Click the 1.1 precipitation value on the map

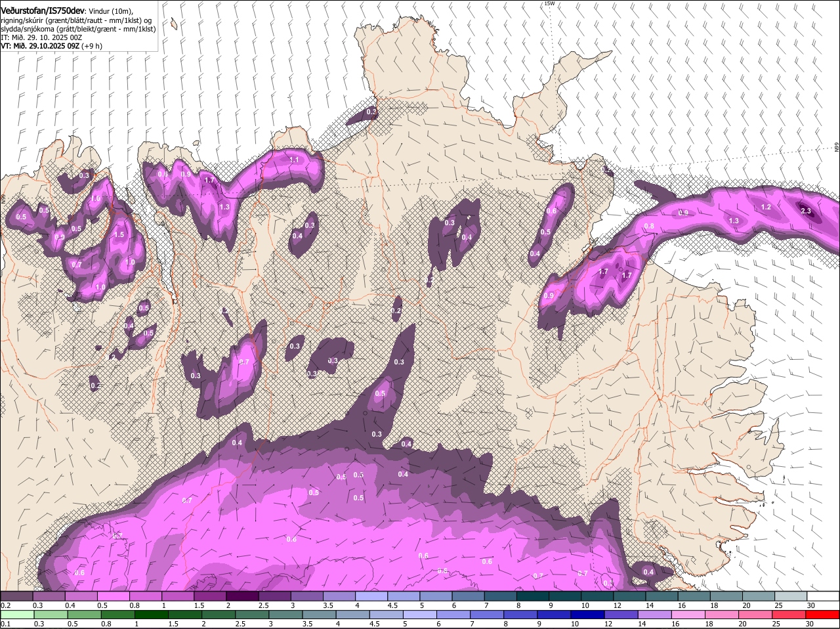point(294,160)
